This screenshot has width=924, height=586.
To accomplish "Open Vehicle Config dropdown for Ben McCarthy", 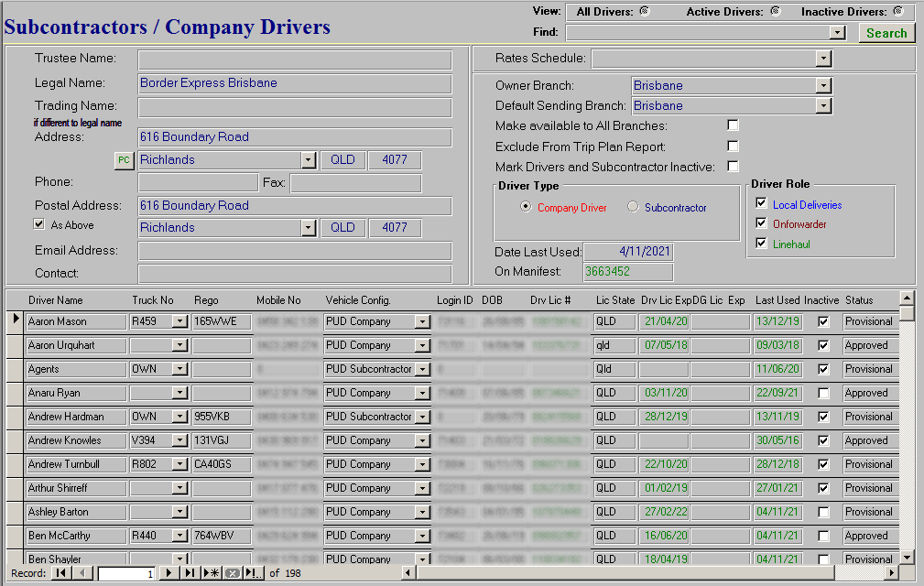I will coord(422,536).
